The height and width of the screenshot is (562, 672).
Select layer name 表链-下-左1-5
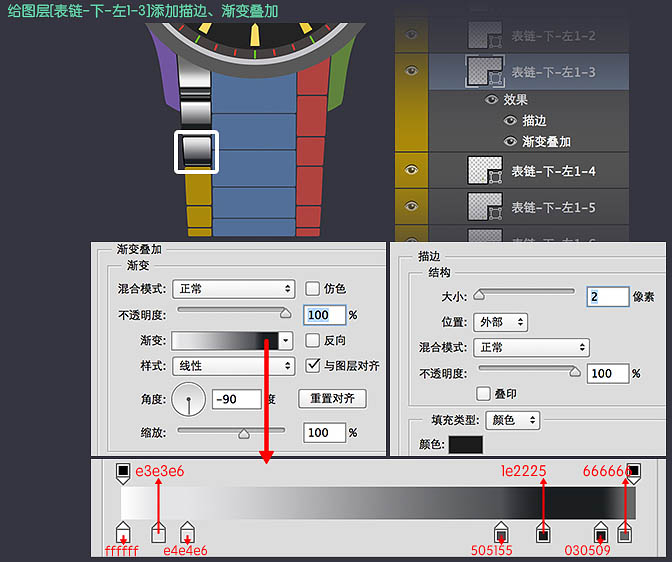pos(553,208)
